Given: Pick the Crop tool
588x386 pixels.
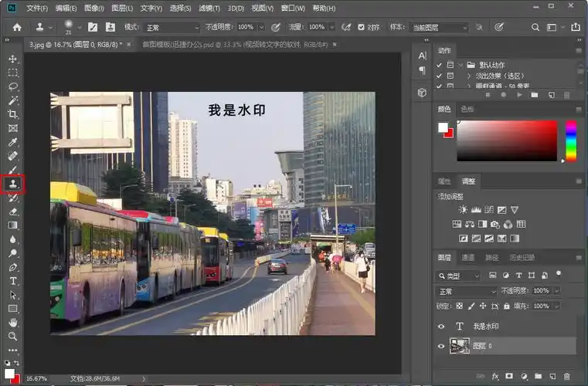Looking at the screenshot, I should pyautogui.click(x=12, y=114).
